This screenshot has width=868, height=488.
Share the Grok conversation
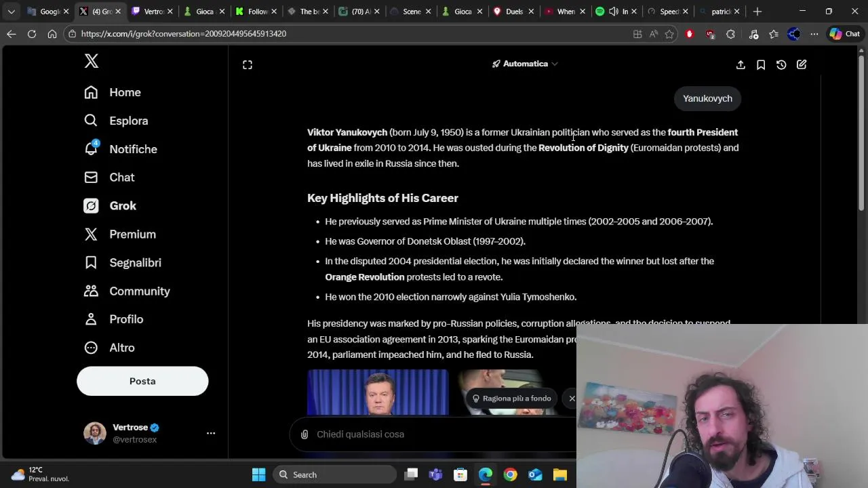(741, 64)
